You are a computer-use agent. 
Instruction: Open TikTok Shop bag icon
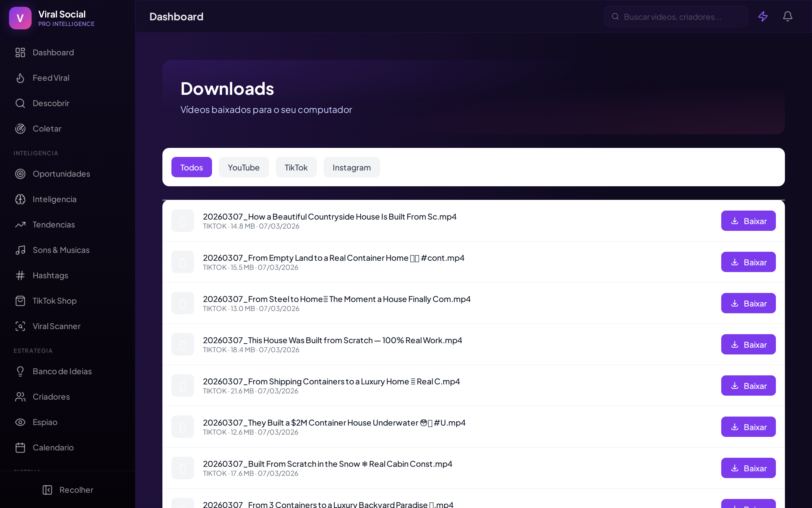[20, 301]
